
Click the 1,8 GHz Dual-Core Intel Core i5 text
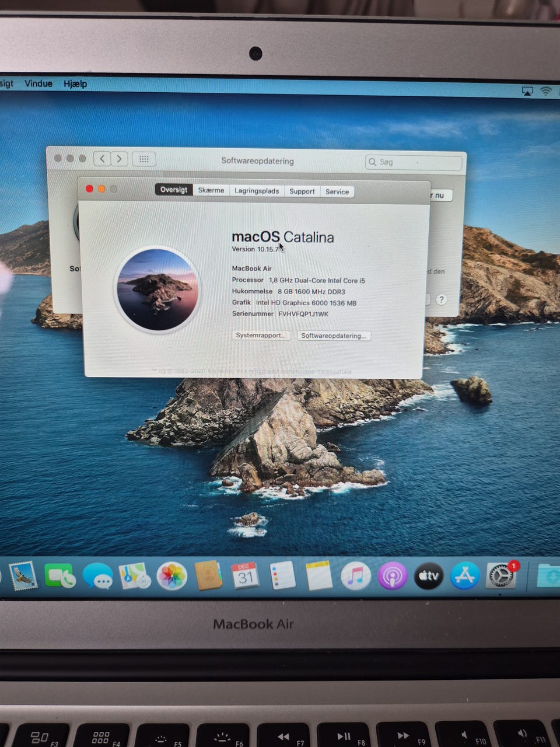[317, 281]
